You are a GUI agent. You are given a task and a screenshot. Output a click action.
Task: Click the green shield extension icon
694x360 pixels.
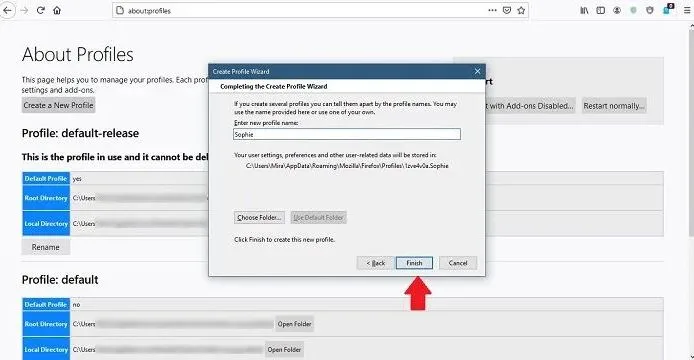633,10
